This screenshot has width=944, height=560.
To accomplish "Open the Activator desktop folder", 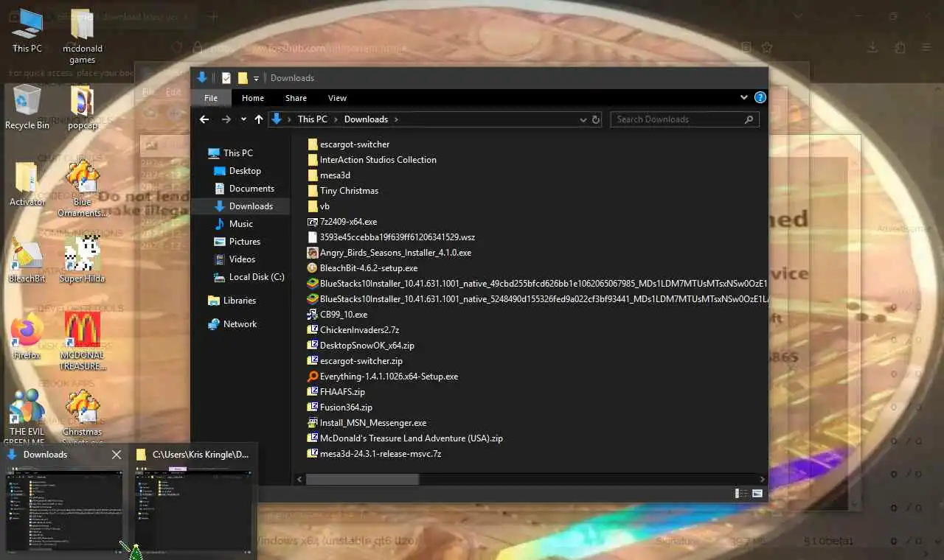I will click(x=27, y=183).
